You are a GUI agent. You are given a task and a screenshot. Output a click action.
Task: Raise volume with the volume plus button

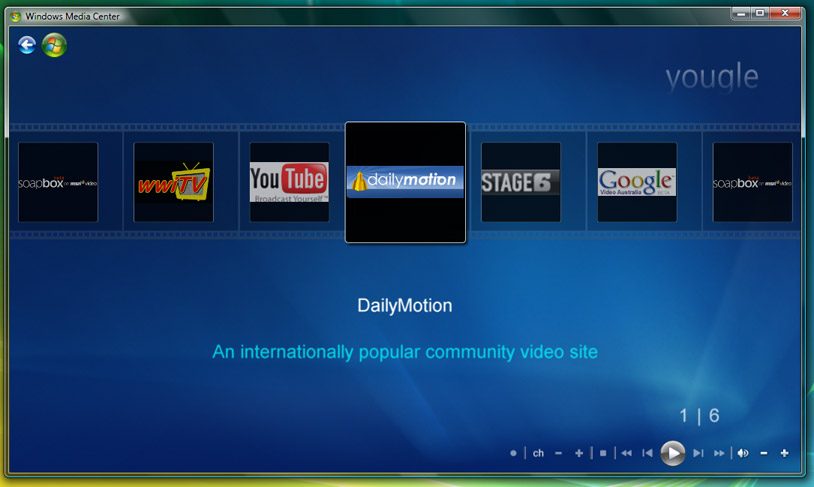784,453
